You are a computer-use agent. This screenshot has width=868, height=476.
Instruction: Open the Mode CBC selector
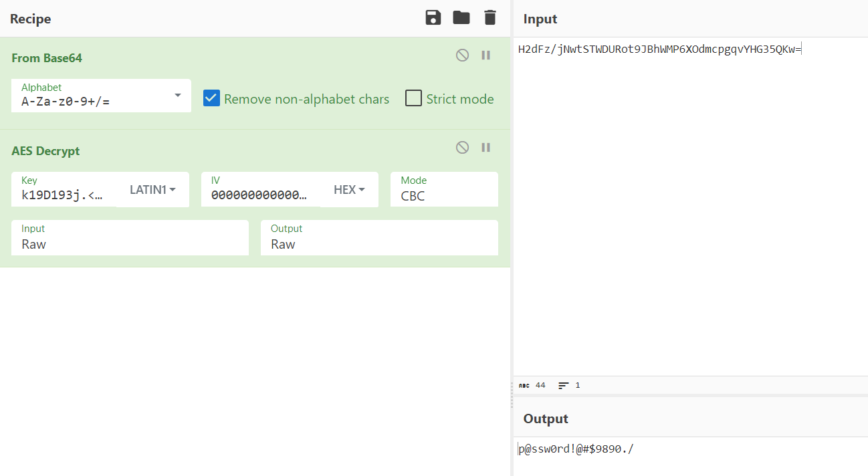444,190
